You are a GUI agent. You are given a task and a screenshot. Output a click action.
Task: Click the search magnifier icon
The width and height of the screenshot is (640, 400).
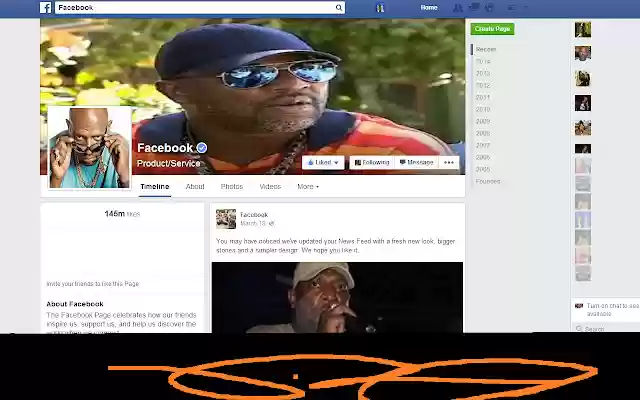(x=339, y=7)
